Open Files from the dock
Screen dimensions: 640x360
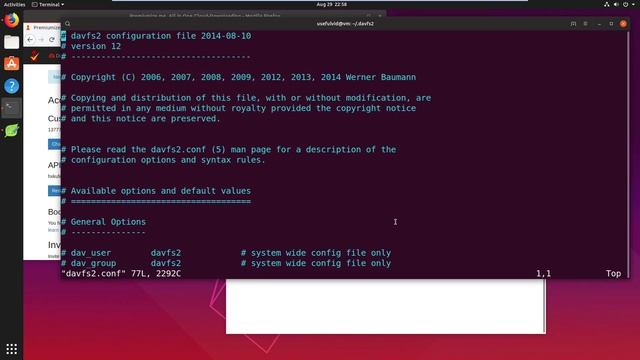[11, 42]
